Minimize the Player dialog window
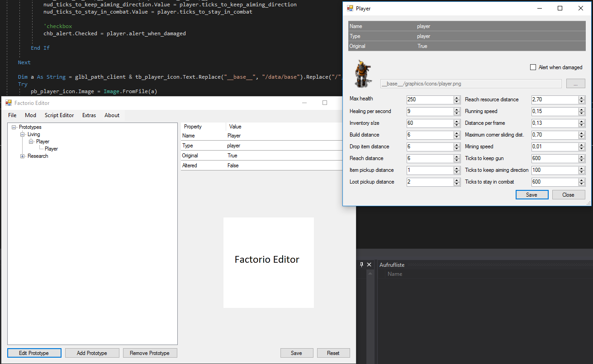 click(x=539, y=8)
